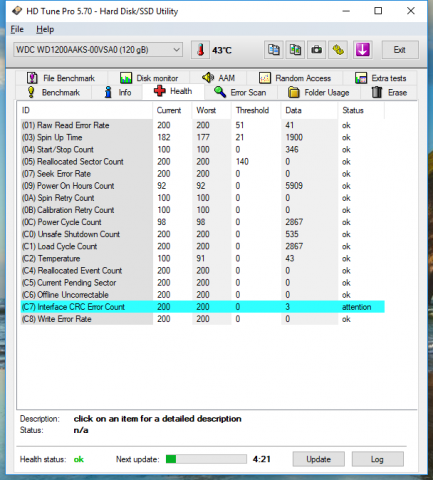Open the Info tab
The width and height of the screenshot is (433, 480).
tap(117, 92)
